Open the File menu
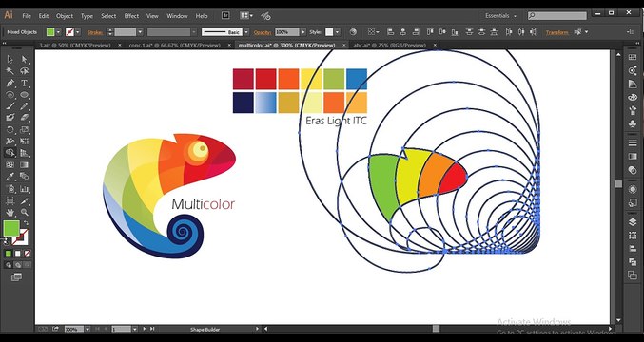 [x=27, y=16]
